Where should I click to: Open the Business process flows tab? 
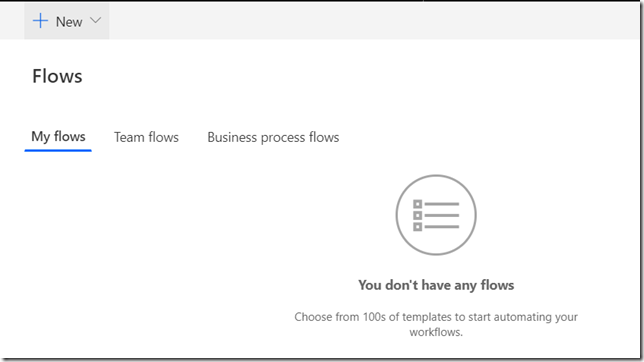(x=273, y=137)
